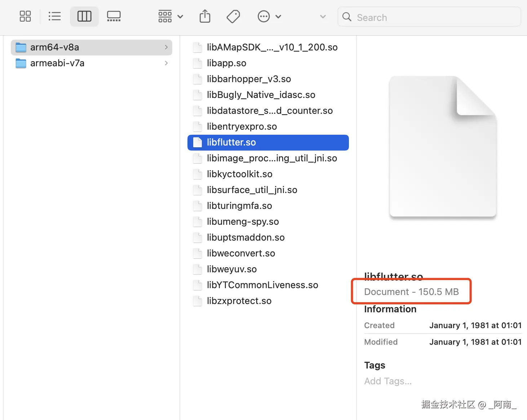Image resolution: width=527 pixels, height=420 pixels.
Task: Switch to gallery view
Action: click(114, 17)
